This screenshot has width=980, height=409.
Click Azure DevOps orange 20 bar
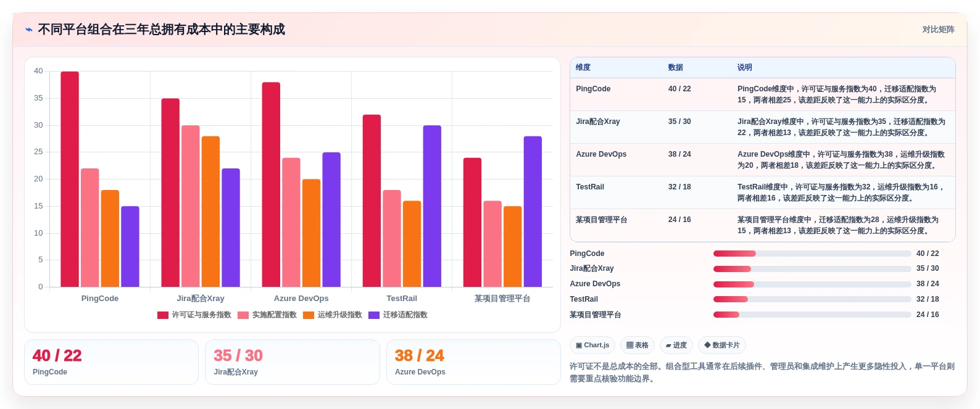(311, 233)
